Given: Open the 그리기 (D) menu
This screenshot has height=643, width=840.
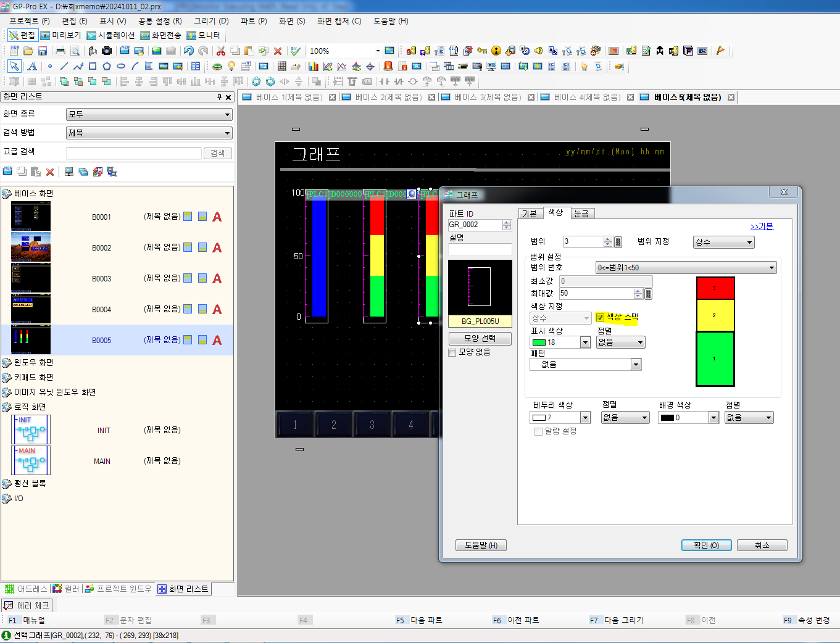Looking at the screenshot, I should point(211,20).
